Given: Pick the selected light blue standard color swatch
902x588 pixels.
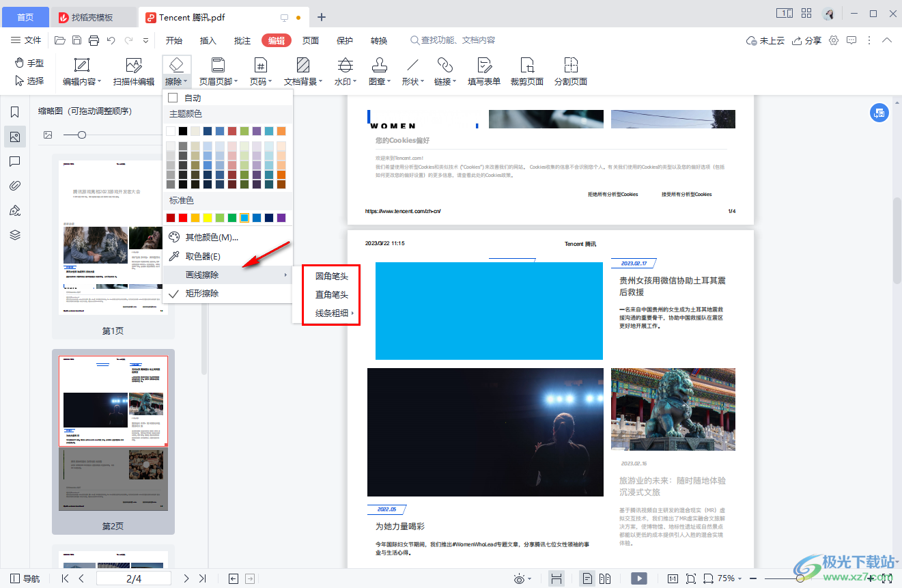Looking at the screenshot, I should click(x=244, y=218).
